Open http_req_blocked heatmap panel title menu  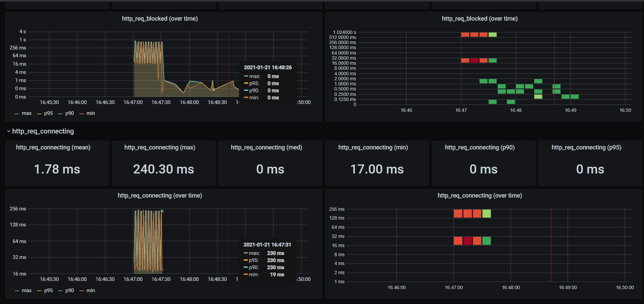tap(480, 19)
